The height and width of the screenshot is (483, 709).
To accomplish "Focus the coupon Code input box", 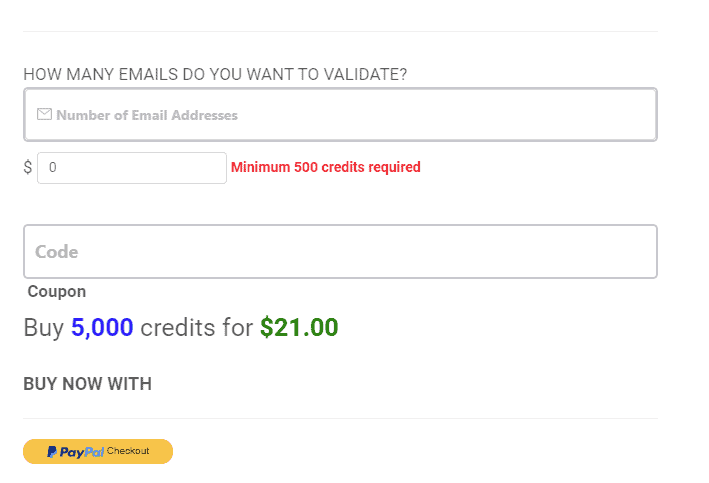I will pyautogui.click(x=340, y=252).
